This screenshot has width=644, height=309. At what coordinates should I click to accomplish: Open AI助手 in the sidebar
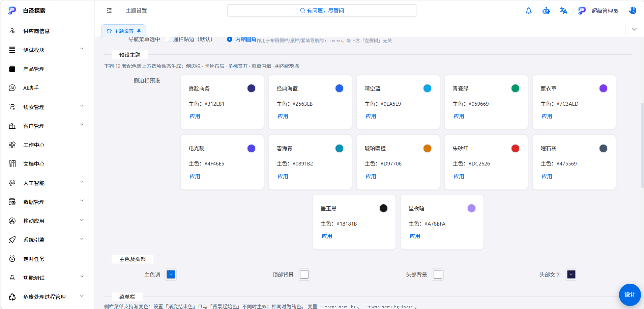point(47,88)
